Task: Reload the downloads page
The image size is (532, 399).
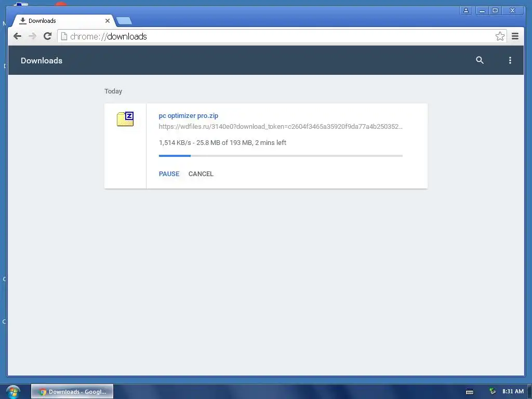Action: (x=47, y=36)
